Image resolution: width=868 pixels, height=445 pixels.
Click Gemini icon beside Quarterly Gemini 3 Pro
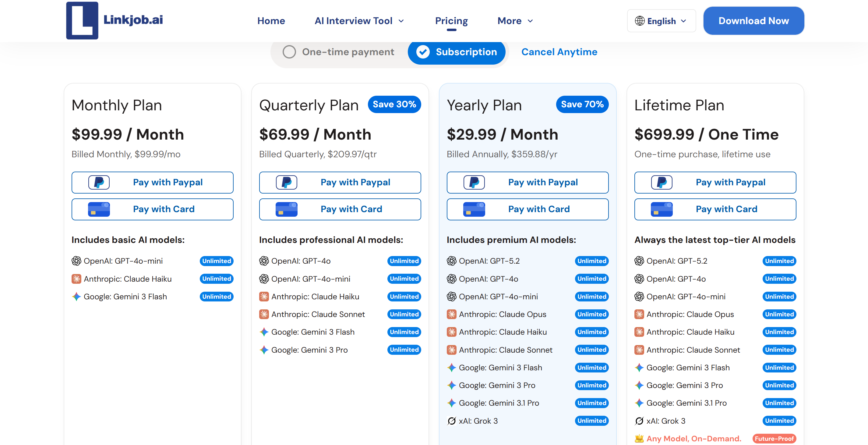click(264, 350)
